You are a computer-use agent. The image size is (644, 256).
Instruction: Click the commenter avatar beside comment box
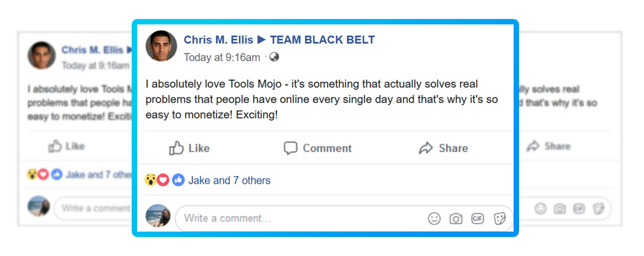tap(158, 216)
